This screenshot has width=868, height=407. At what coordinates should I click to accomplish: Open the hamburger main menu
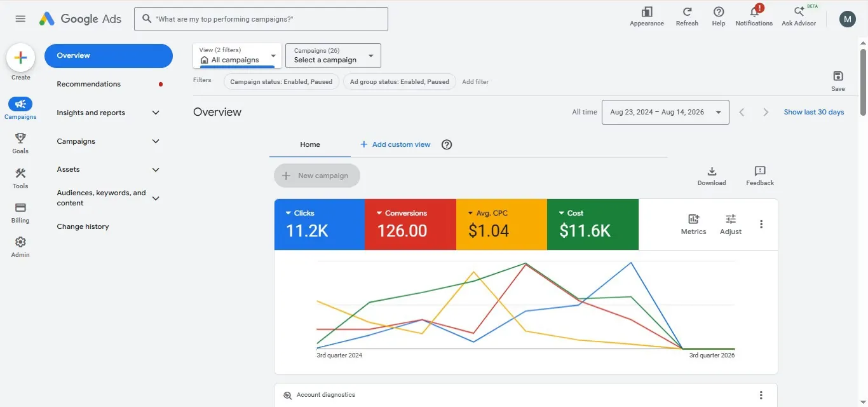pyautogui.click(x=20, y=19)
